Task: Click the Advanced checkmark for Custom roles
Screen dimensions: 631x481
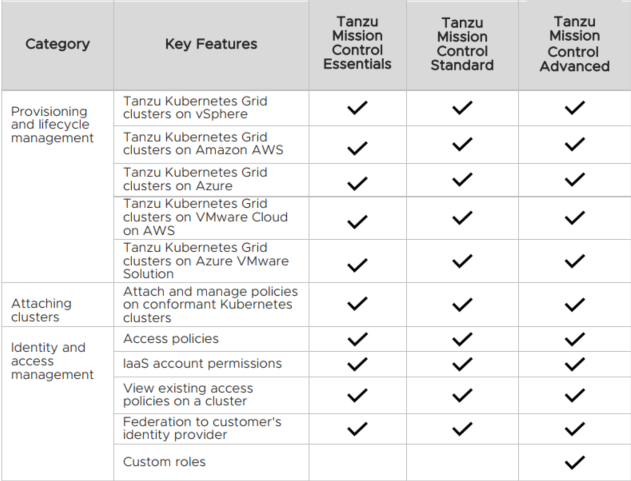Action: (574, 462)
